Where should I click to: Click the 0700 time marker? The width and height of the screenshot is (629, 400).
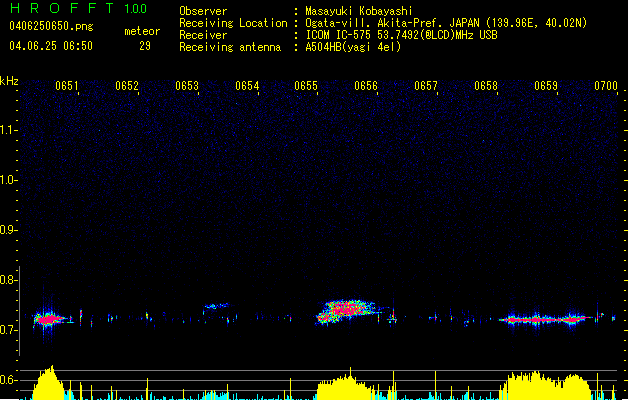coord(606,86)
